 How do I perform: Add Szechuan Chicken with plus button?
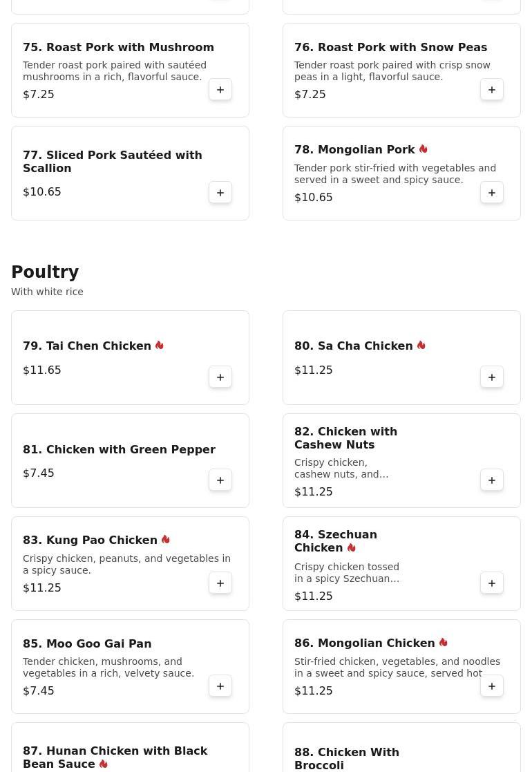coord(492,583)
